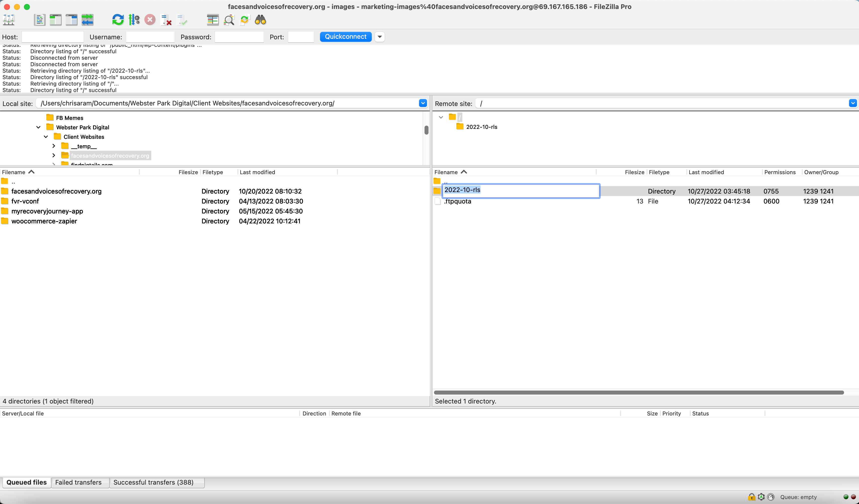Toggle directory comparison icon
Screen dimensions: 859x504
[x=229, y=20]
